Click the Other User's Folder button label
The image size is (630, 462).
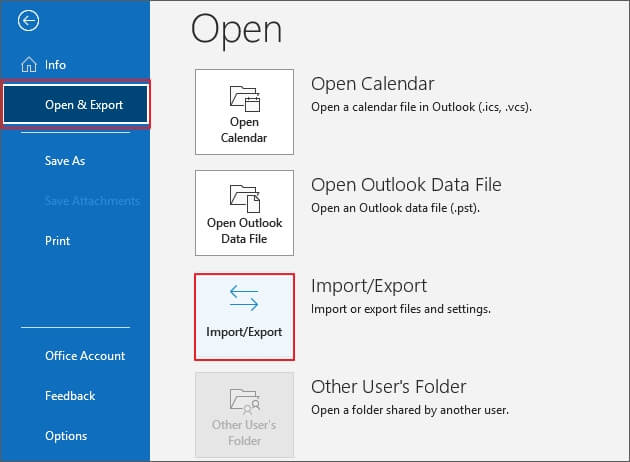point(244,433)
